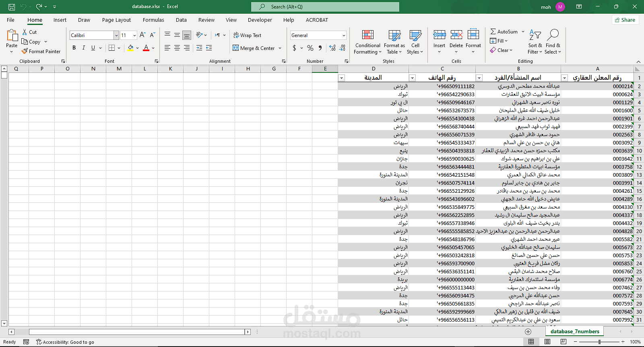Add a new sheet with plus icon
644x347 pixels.
click(x=528, y=331)
